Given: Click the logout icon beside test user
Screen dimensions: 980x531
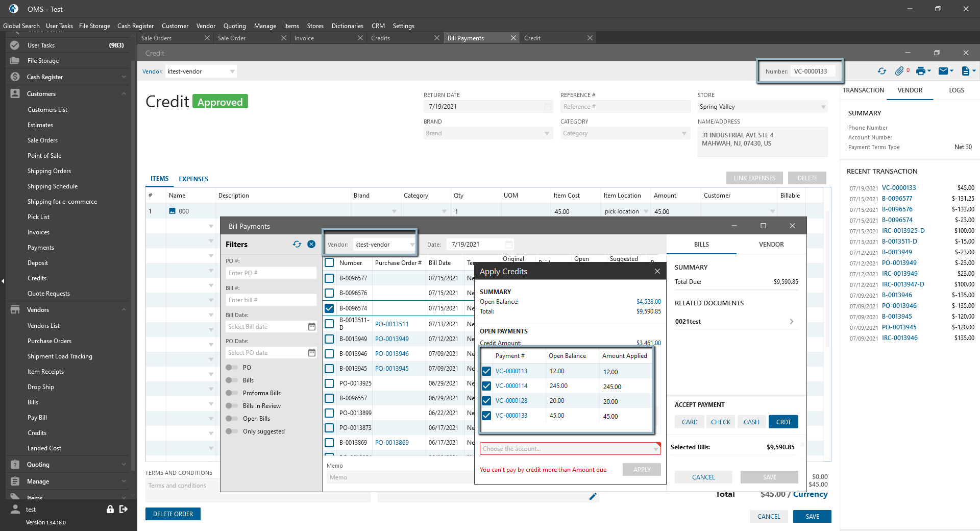Looking at the screenshot, I should pyautogui.click(x=124, y=509).
